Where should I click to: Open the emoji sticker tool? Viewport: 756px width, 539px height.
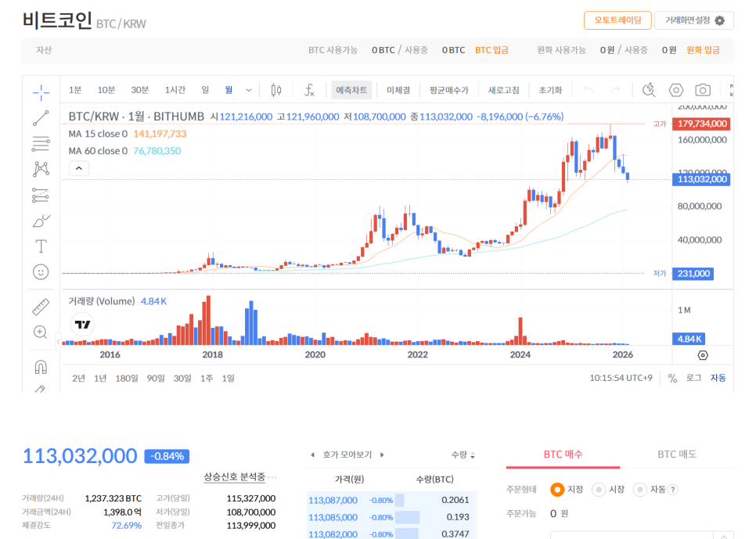pos(41,272)
